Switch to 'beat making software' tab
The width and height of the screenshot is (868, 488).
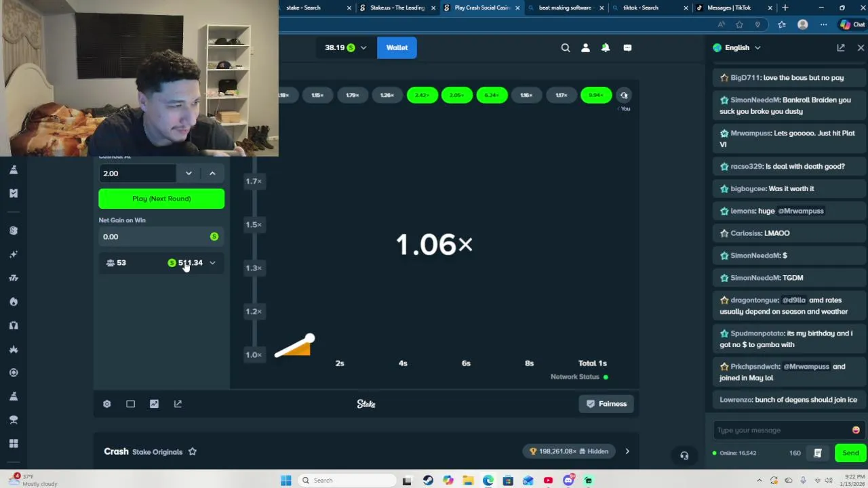tap(566, 8)
